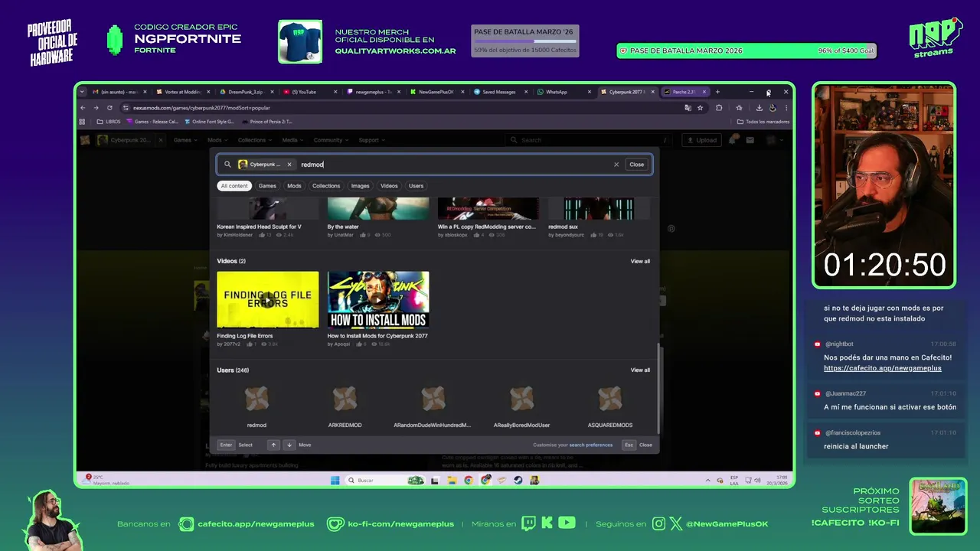The height and width of the screenshot is (551, 980).
Task: Open the ARKREDMOD user avatar
Action: coord(345,399)
